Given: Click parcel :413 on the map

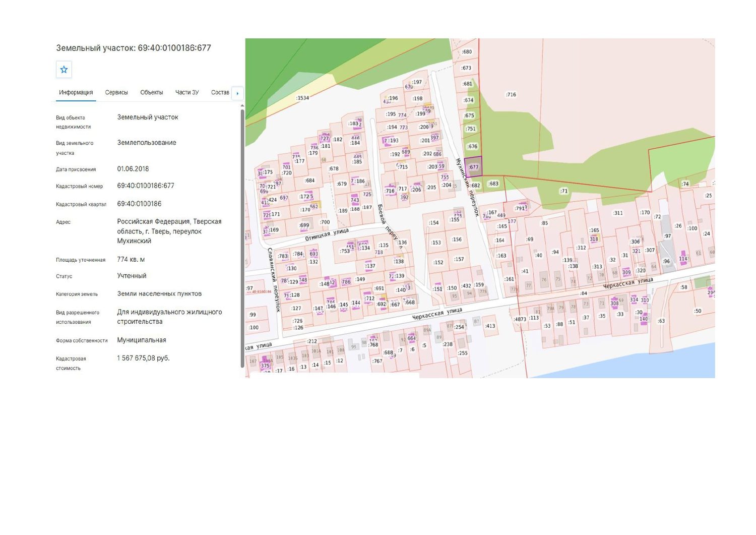Looking at the screenshot, I should tap(490, 326).
